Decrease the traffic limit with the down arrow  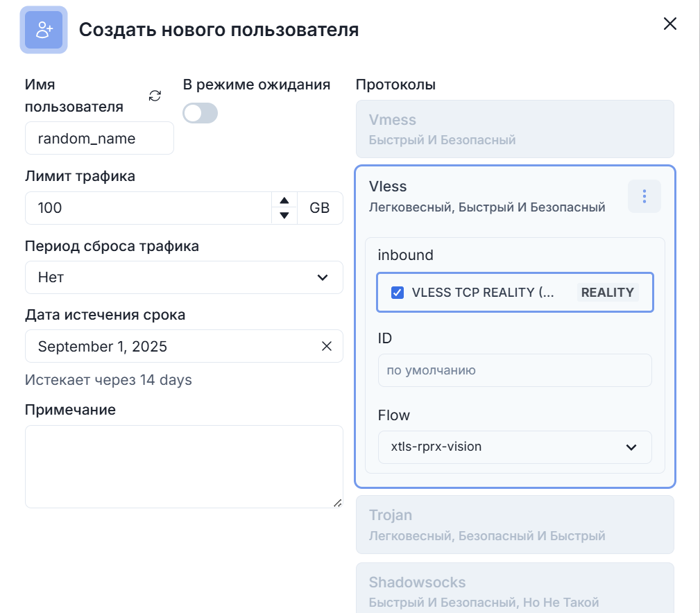pos(284,216)
